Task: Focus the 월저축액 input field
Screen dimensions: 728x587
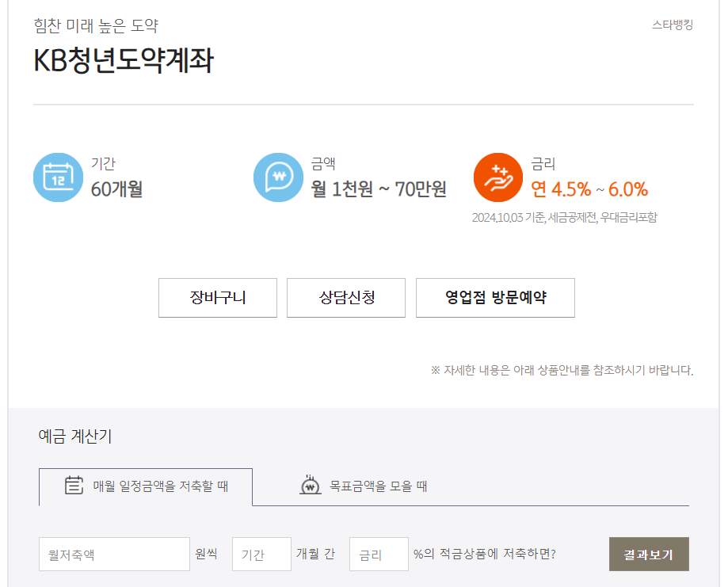Action: 114,554
